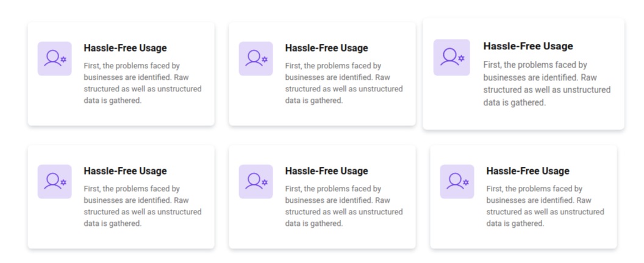Click the user-settings icon in the top-middle card
The width and height of the screenshot is (644, 263).
click(x=256, y=58)
